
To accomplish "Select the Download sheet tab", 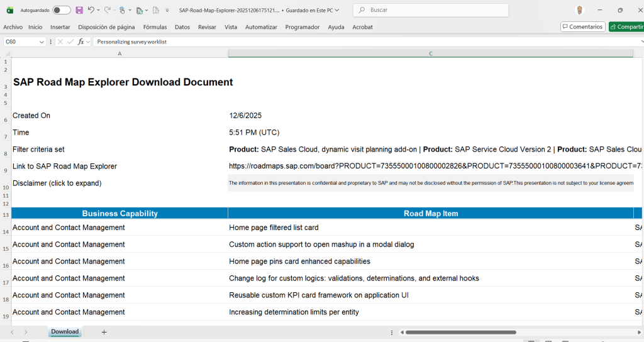I will (65, 332).
